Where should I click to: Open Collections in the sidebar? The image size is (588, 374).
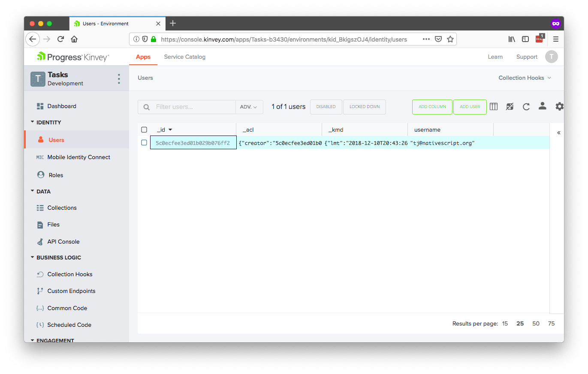pyautogui.click(x=62, y=208)
